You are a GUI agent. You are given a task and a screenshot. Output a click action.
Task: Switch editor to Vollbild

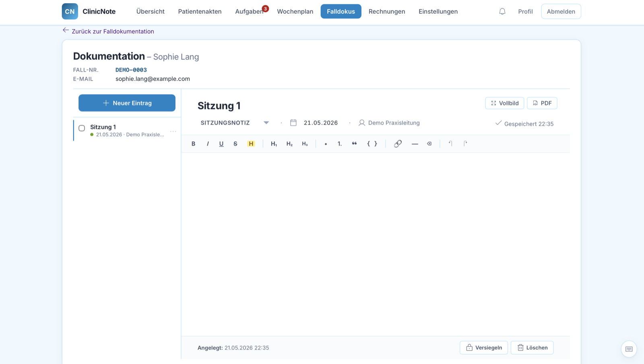point(505,103)
